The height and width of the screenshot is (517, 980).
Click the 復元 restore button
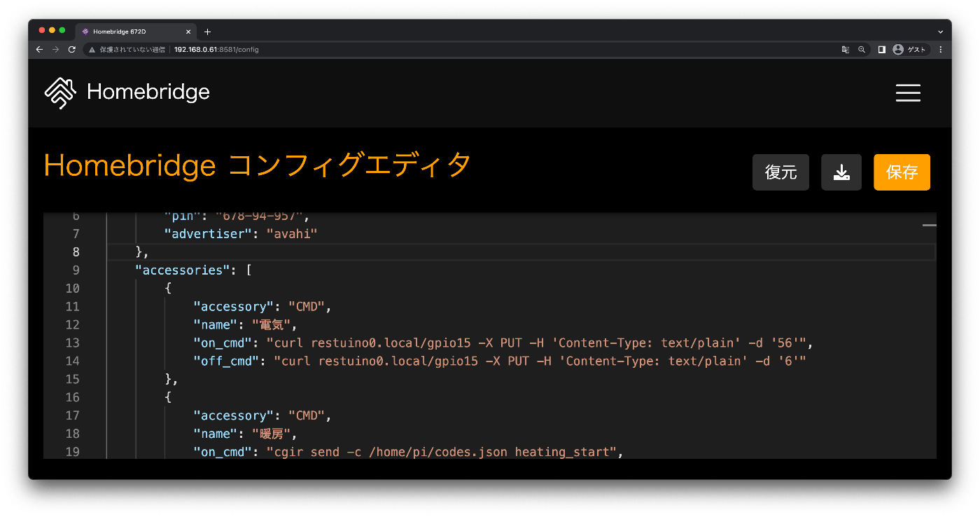[780, 172]
